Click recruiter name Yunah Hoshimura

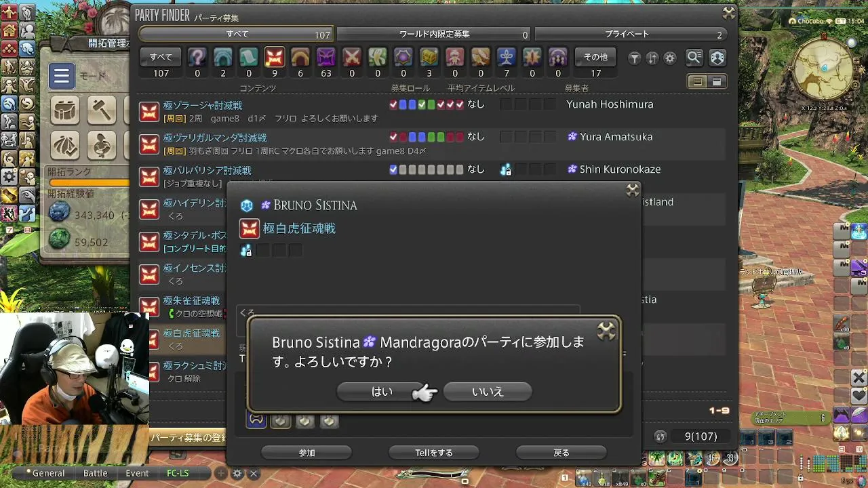[x=610, y=104]
